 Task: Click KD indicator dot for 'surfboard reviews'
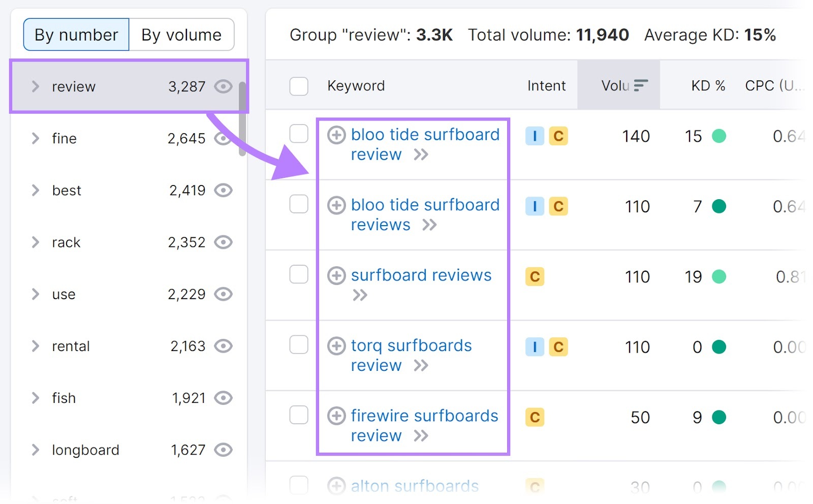click(719, 276)
